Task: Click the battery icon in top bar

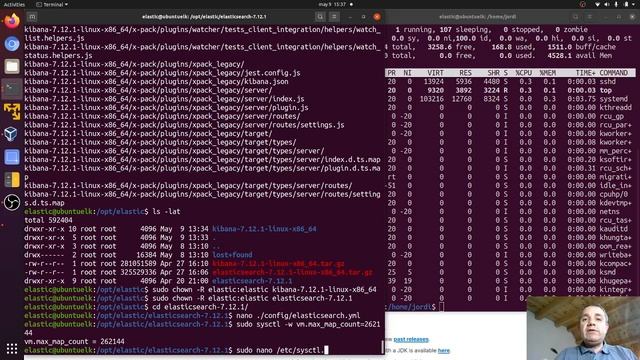Action: 626,4
